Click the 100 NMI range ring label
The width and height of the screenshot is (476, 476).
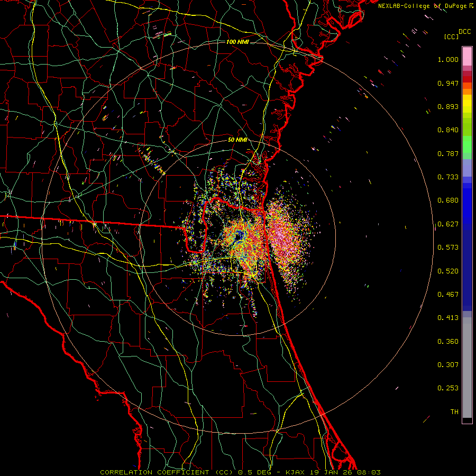coord(237,42)
